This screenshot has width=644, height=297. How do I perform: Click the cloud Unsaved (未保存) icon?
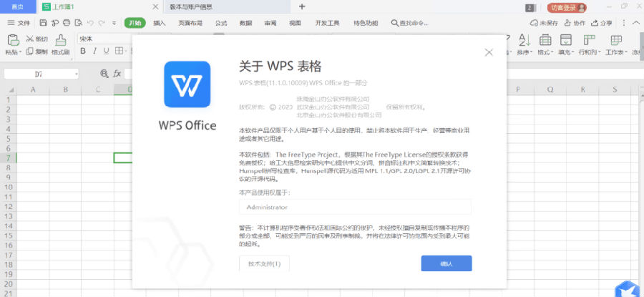click(x=535, y=23)
